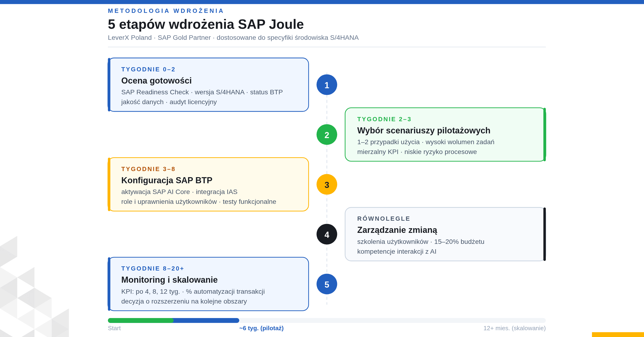Click 'role i uprawnienia użytkowników' line
644x337 pixels.
pyautogui.click(x=199, y=201)
